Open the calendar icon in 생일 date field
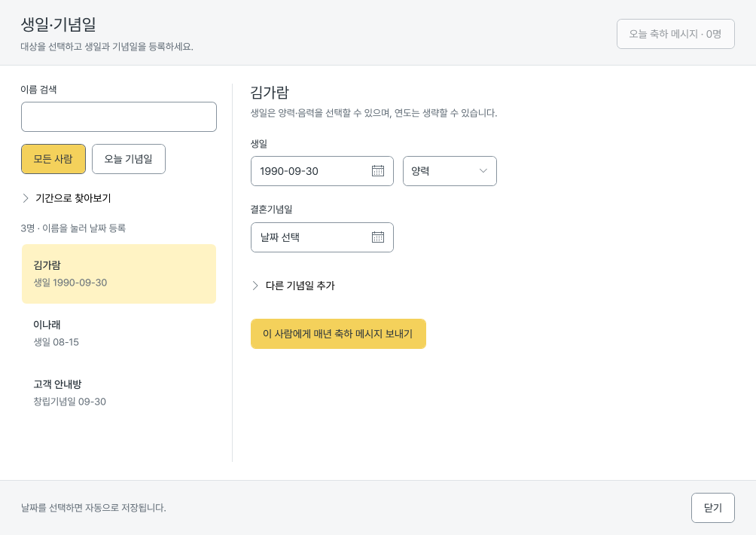 [378, 171]
